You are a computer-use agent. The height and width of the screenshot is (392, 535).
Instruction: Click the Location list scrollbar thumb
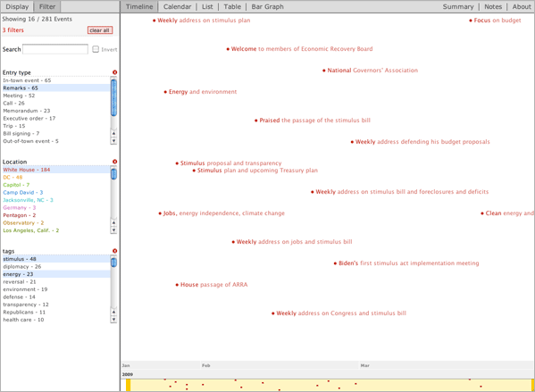(114, 173)
